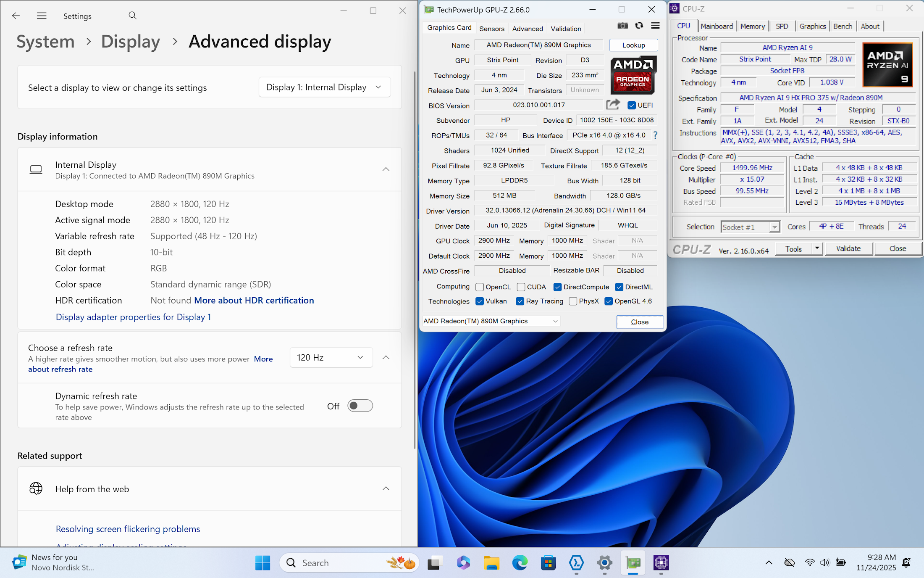924x578 pixels.
Task: Open the Settings navigation hamburger menu
Action: [x=42, y=16]
